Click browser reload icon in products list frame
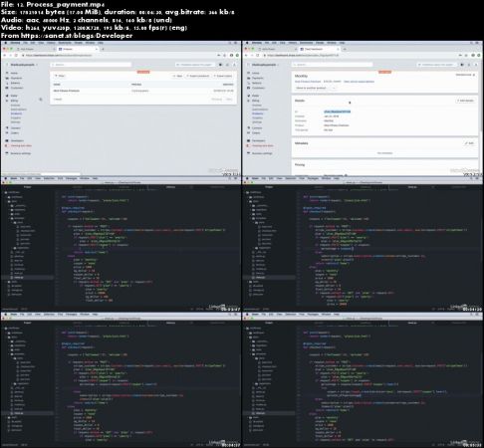 16,56
